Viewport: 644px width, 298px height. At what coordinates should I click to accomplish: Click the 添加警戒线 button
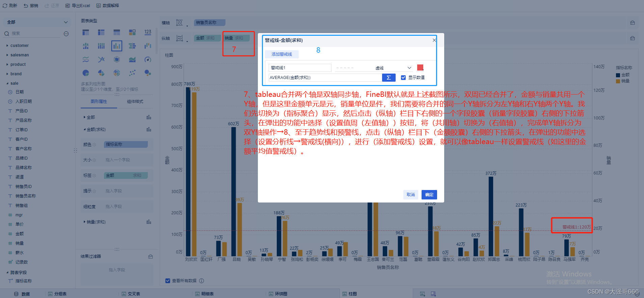(282, 54)
